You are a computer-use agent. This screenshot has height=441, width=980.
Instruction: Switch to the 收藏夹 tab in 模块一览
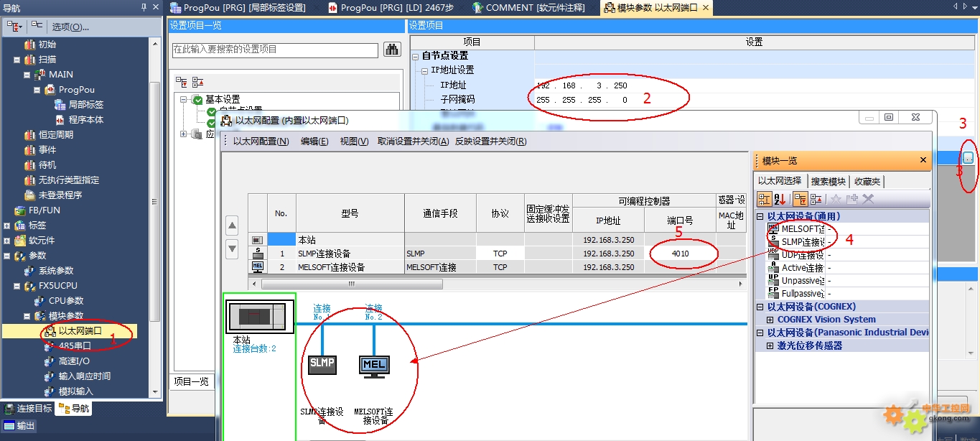pos(867,181)
